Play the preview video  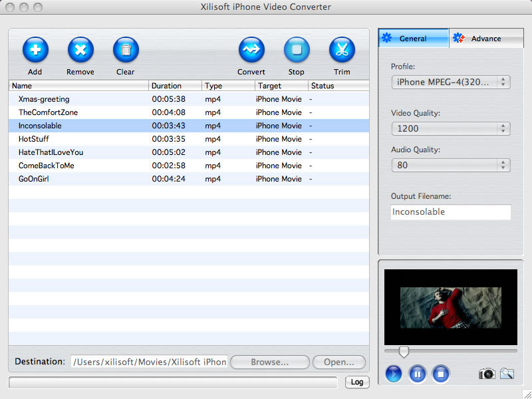pyautogui.click(x=393, y=374)
